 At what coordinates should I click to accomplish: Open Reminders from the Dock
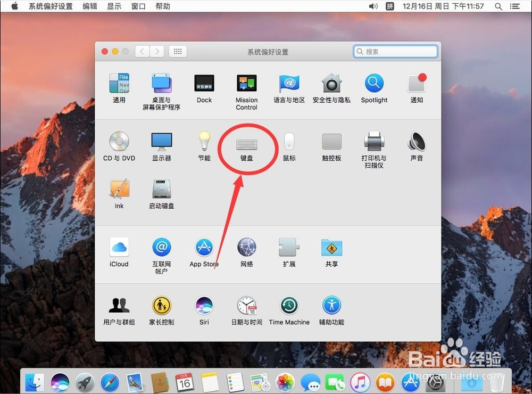(235, 382)
